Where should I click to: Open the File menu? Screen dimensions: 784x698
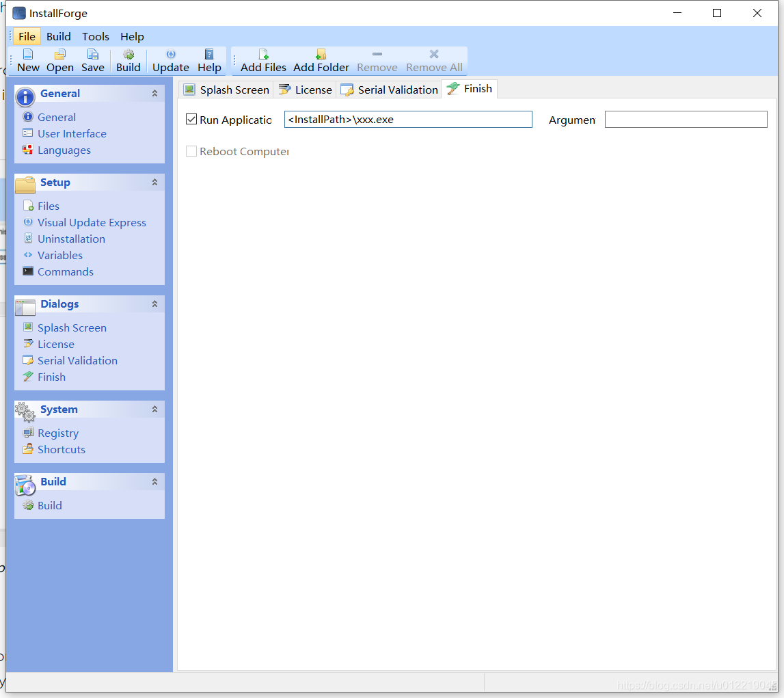(x=27, y=36)
